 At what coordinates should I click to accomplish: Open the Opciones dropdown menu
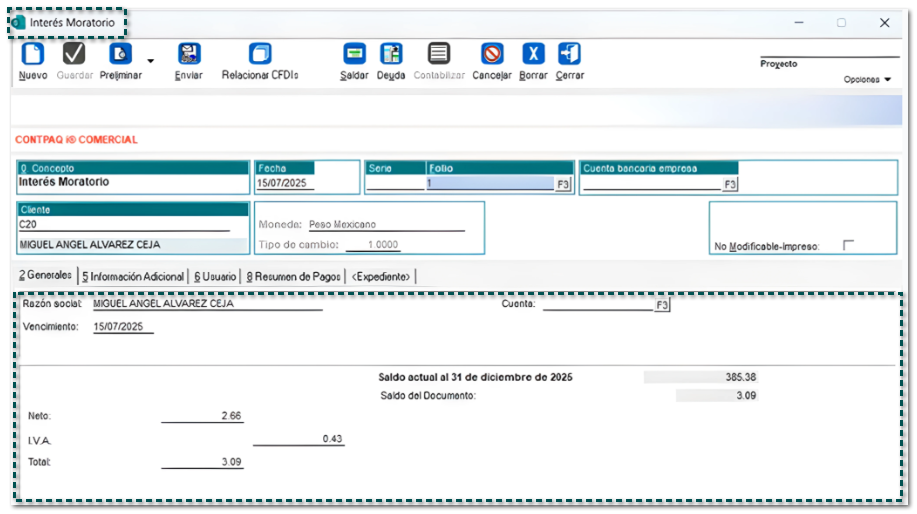866,80
